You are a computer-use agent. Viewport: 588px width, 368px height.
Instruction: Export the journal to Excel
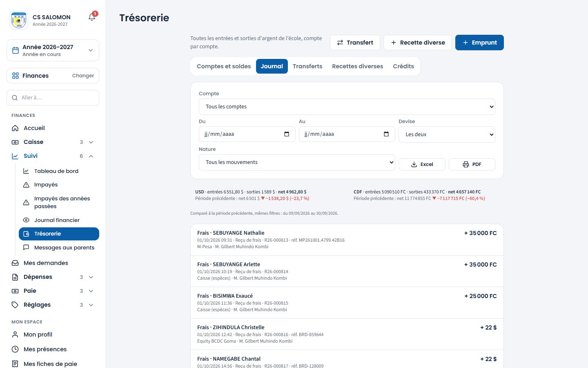422,164
